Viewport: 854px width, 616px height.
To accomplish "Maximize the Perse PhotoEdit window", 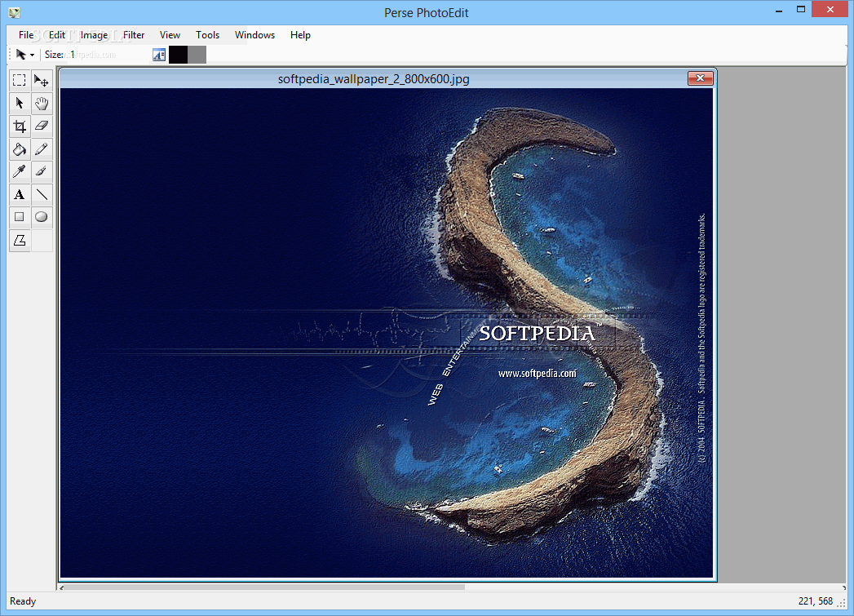I will (801, 10).
